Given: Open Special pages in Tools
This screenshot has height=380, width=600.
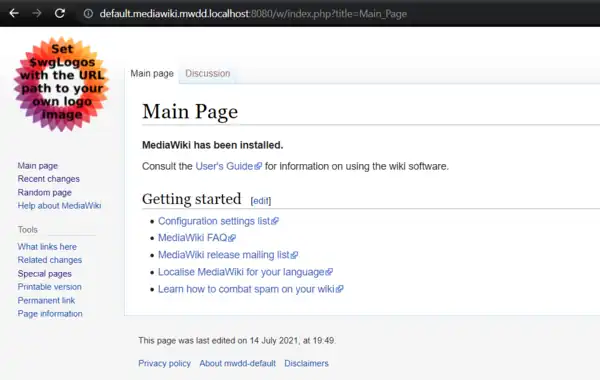Looking at the screenshot, I should pos(44,274).
